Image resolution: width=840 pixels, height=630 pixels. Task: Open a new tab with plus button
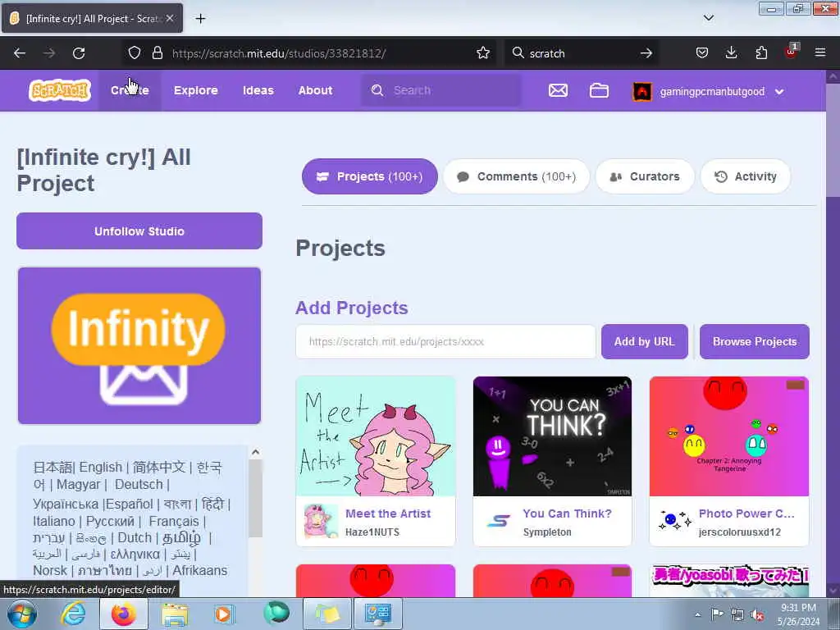200,19
